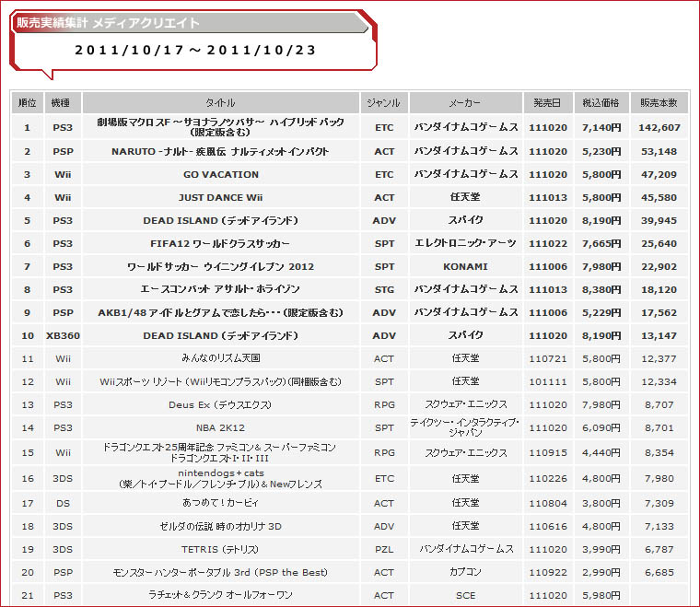Click the PZL genre cell
This screenshot has height=607, width=700.
click(384, 549)
